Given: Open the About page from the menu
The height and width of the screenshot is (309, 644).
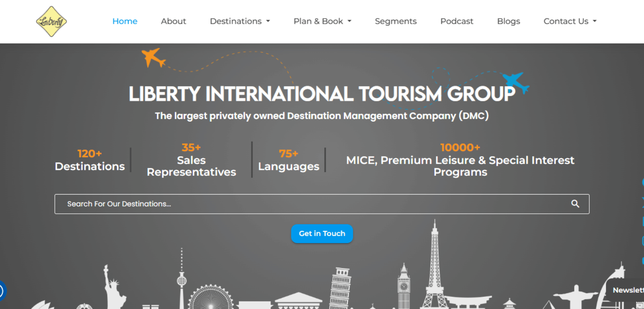Looking at the screenshot, I should tap(173, 21).
